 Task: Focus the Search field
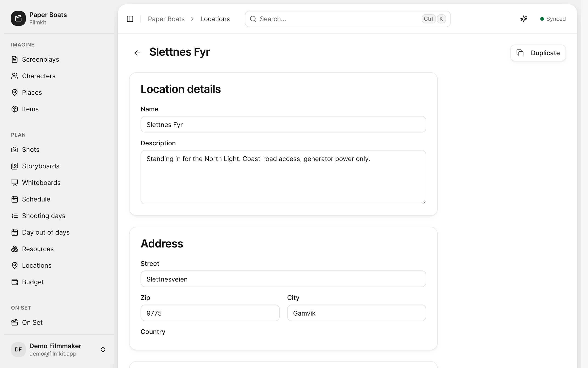[348, 19]
